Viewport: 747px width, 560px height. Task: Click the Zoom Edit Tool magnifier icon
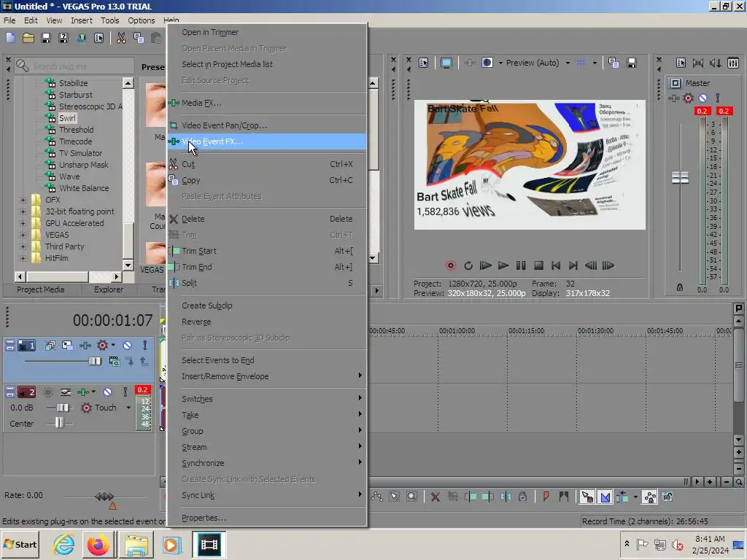[x=412, y=497]
